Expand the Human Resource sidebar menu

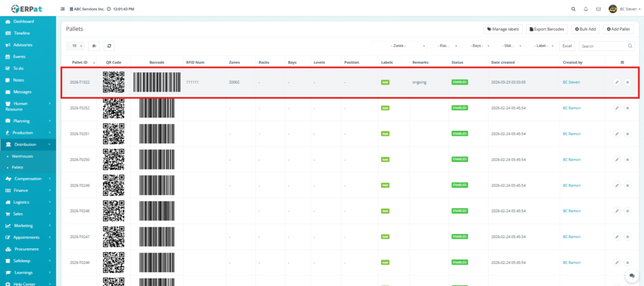(x=28, y=106)
